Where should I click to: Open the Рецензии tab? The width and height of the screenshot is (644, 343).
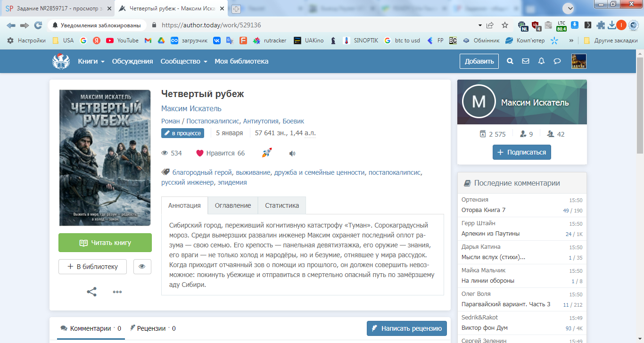[x=153, y=328]
